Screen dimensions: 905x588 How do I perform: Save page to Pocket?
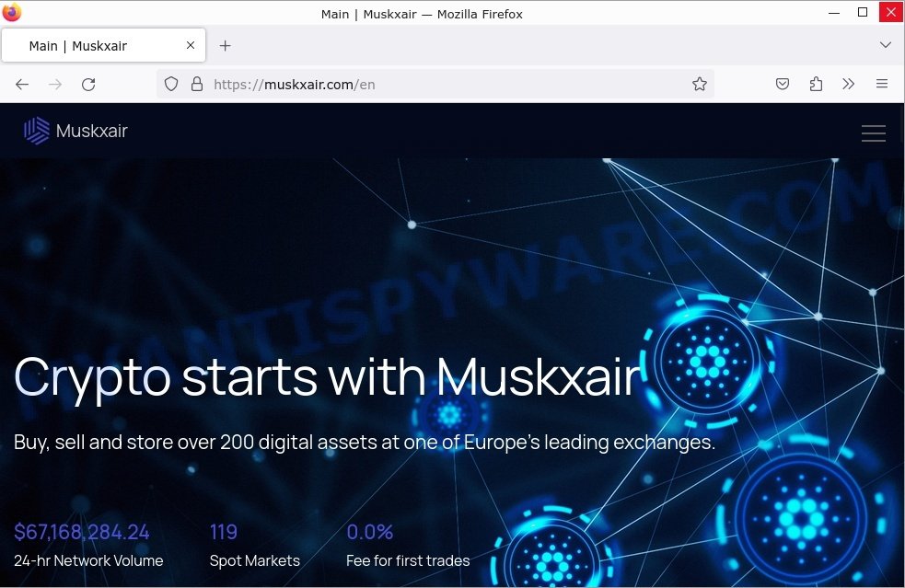(782, 85)
